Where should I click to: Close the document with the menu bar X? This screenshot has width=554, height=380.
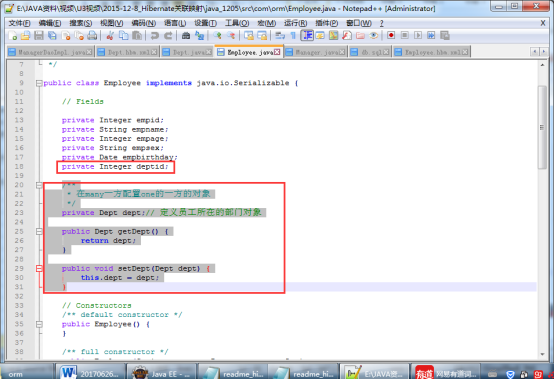point(543,23)
